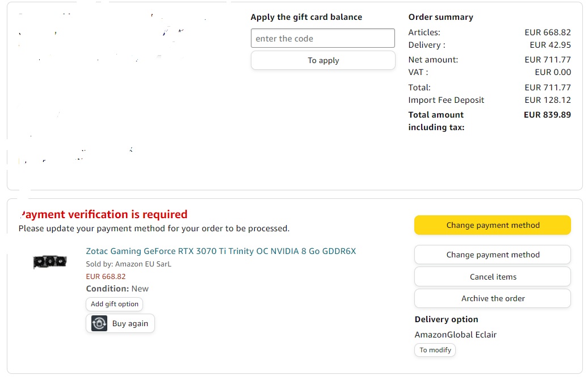The height and width of the screenshot is (379, 588).
Task: Click the yellow Change payment method button
Action: point(493,225)
